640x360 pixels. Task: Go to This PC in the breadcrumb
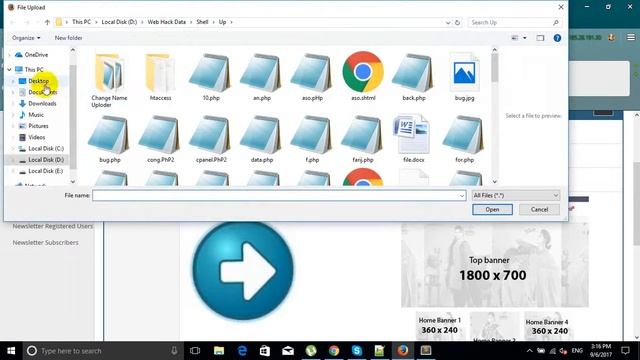[81, 22]
